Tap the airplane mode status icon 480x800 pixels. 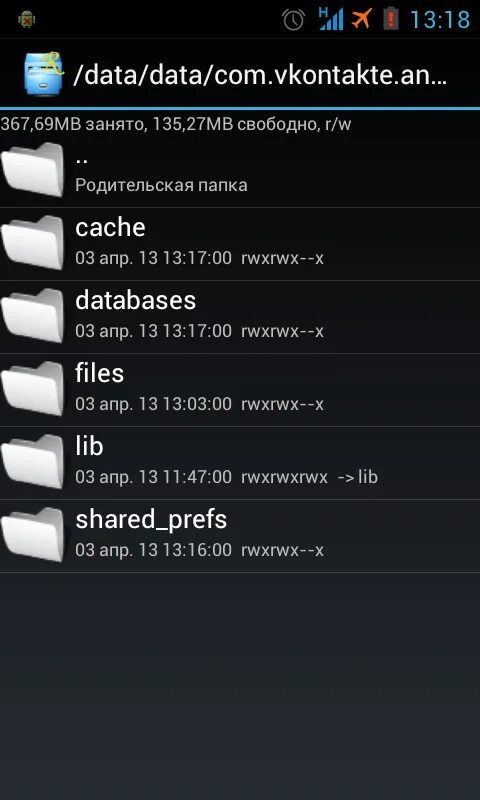pos(362,19)
